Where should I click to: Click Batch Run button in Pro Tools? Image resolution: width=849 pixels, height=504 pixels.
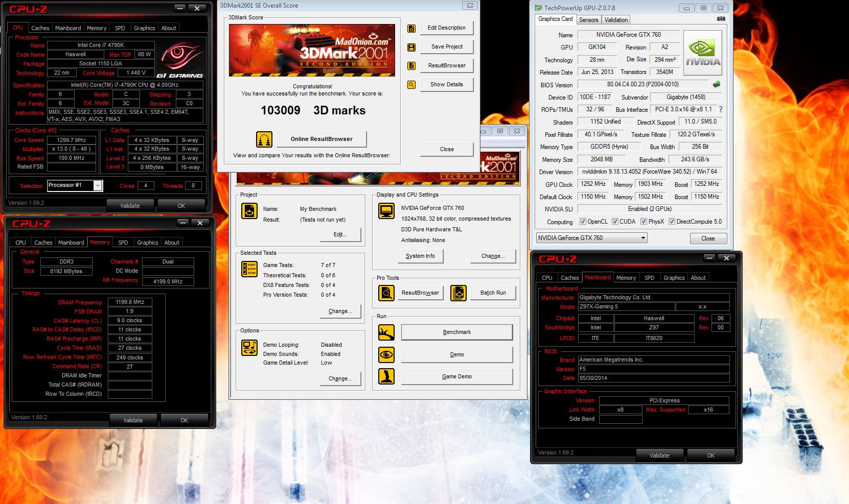[x=493, y=293]
